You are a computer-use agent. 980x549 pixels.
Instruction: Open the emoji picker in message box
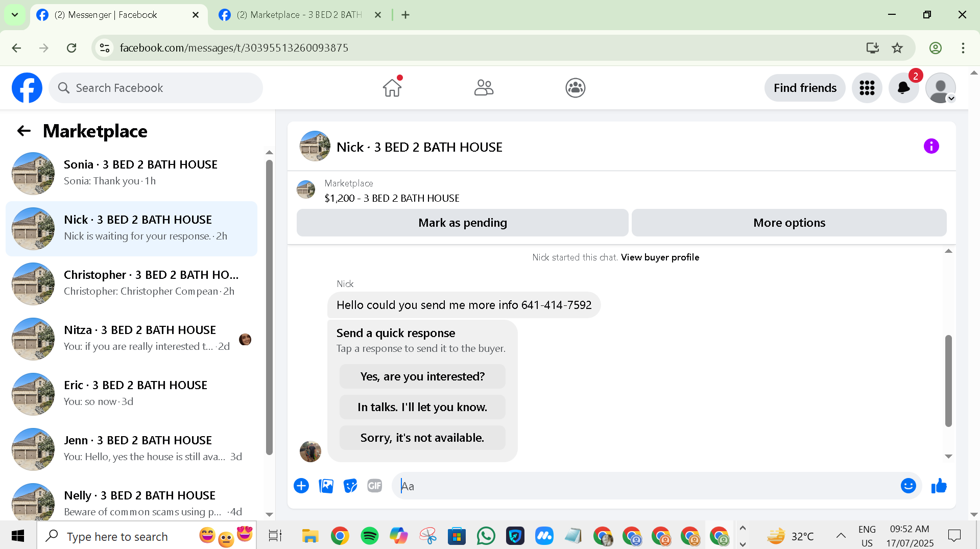point(909,486)
